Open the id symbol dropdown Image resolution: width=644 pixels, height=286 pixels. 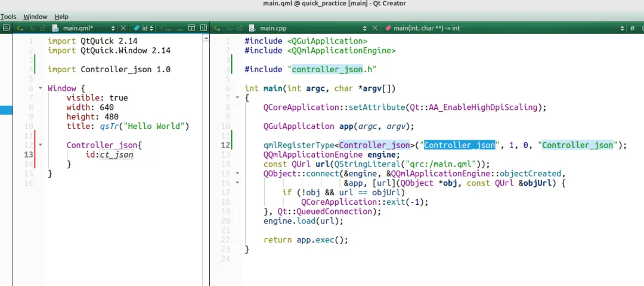coord(151,29)
